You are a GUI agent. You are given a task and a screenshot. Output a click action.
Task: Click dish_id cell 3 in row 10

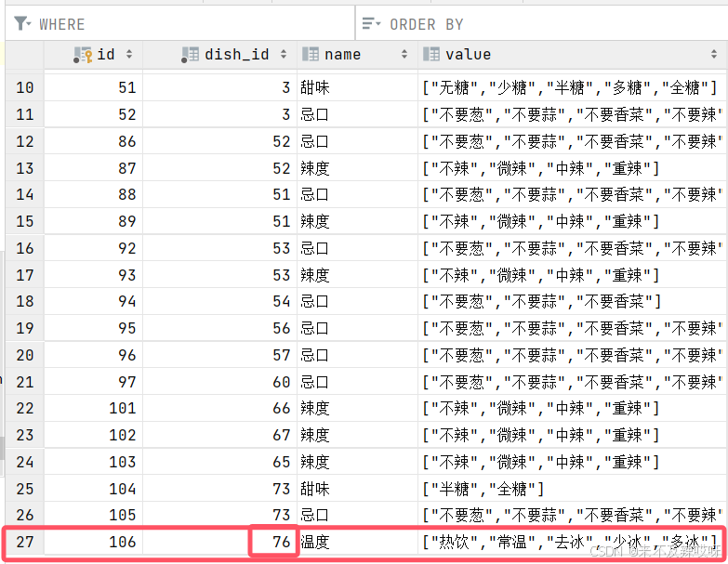220,87
